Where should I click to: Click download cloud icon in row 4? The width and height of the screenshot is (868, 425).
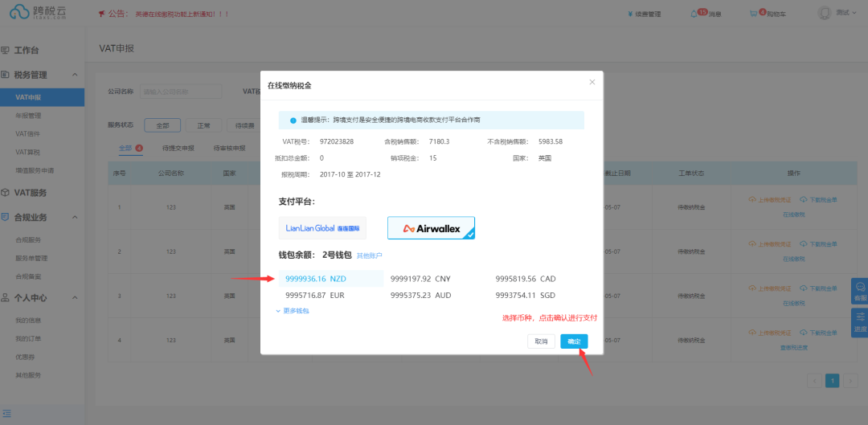pos(803,333)
